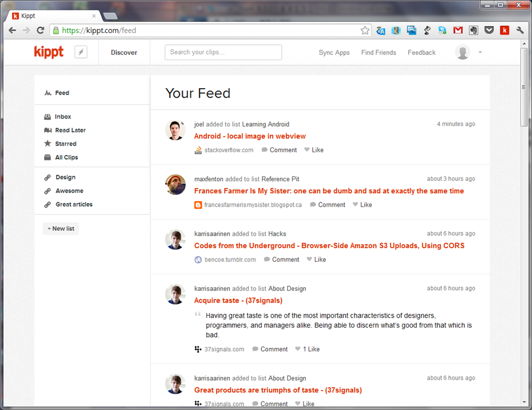This screenshot has width=532, height=410.
Task: Click the Kippt extension icon in toolbar
Action: coord(504,30)
